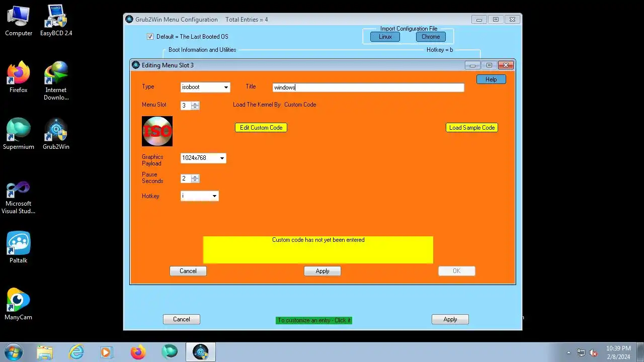Click Cancel in the Grub2Win Menu Configuration window
The height and width of the screenshot is (362, 644).
pyautogui.click(x=182, y=319)
